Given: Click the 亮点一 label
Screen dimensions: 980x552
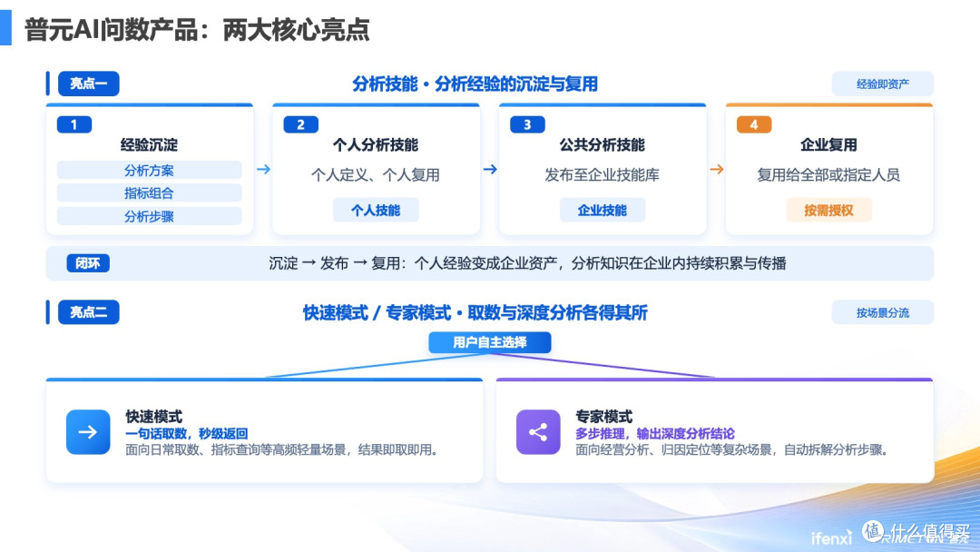Looking at the screenshot, I should click(x=89, y=84).
